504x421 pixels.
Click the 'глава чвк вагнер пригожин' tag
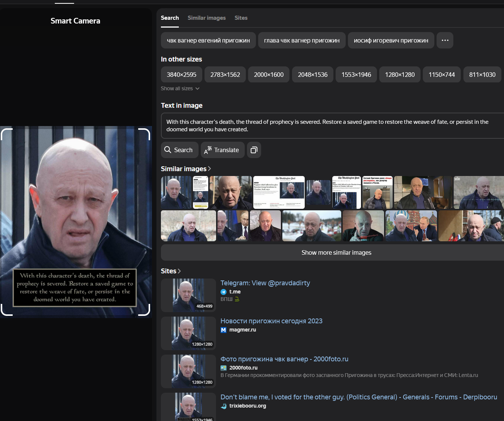click(302, 40)
